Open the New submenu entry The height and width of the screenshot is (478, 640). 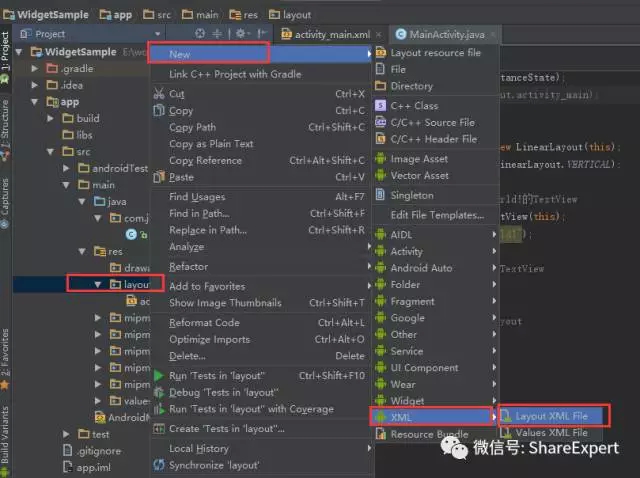click(x=261, y=54)
